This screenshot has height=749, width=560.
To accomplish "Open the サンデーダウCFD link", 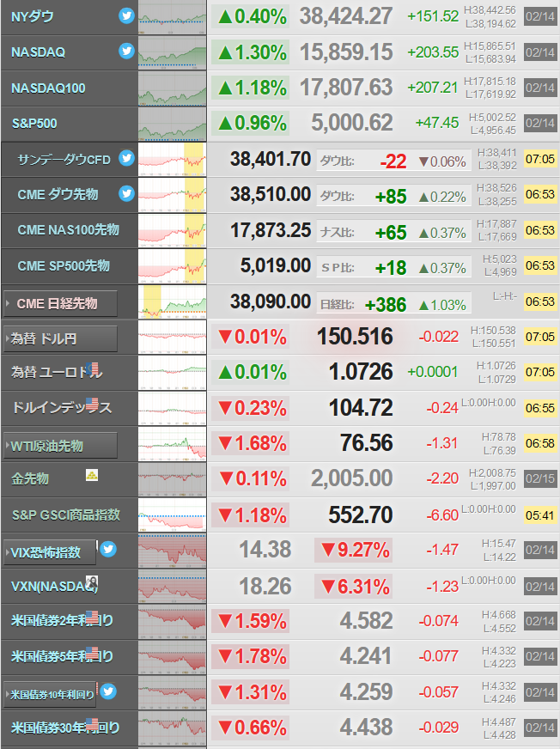I will pyautogui.click(x=64, y=159).
